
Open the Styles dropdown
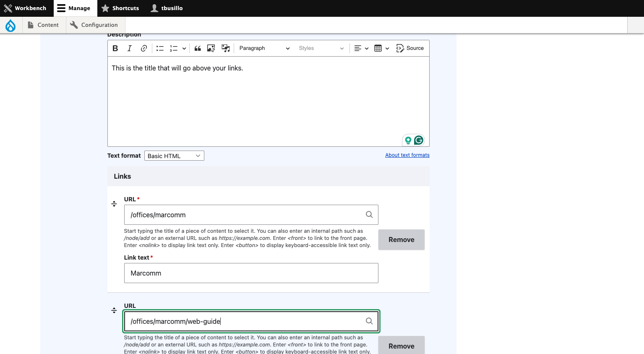321,48
